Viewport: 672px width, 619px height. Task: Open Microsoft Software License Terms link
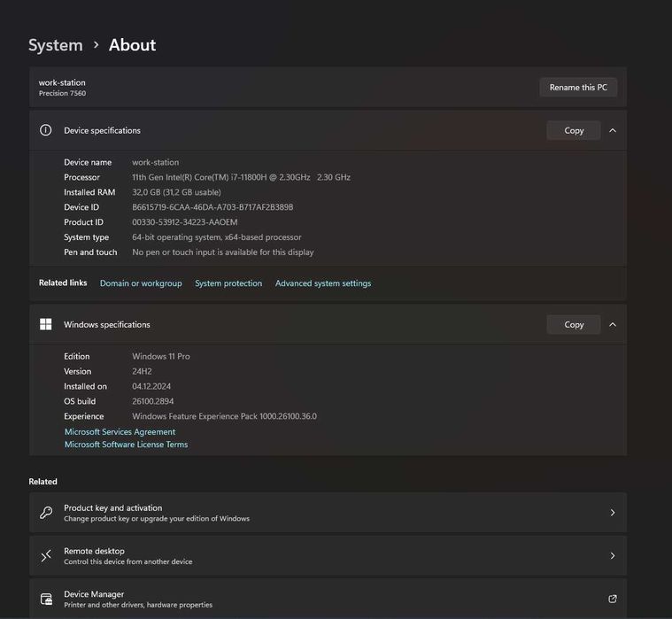click(126, 445)
